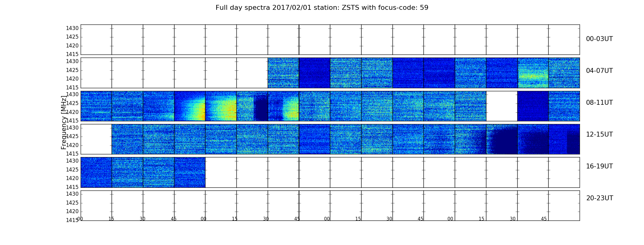The width and height of the screenshot is (644, 245).
Task: Click the yellow burst-onset panel at 08:45 in 08-11UT
Action: pos(190,106)
